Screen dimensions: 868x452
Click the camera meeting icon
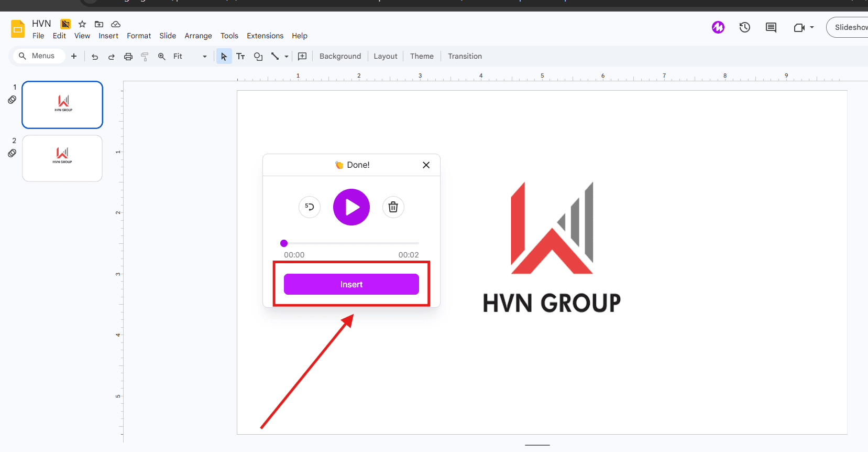799,27
